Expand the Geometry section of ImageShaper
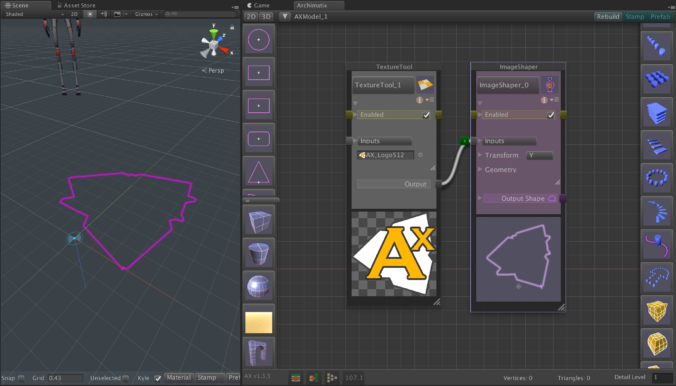676x386 pixels. (x=480, y=169)
